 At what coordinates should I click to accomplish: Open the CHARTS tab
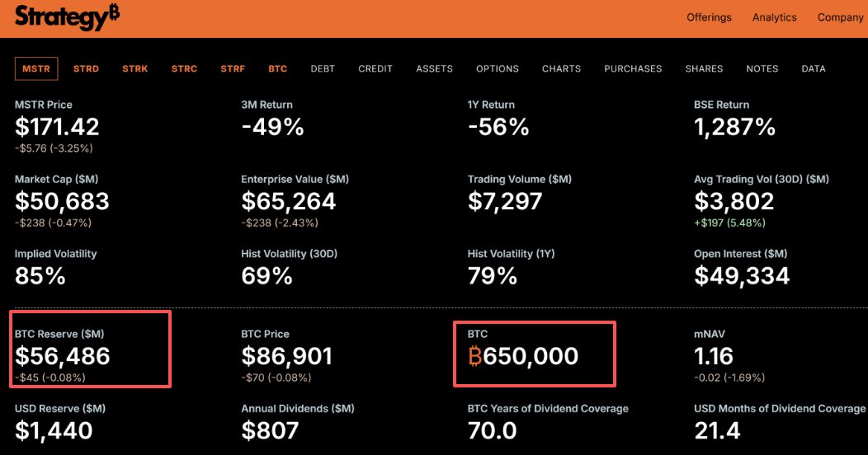click(561, 68)
